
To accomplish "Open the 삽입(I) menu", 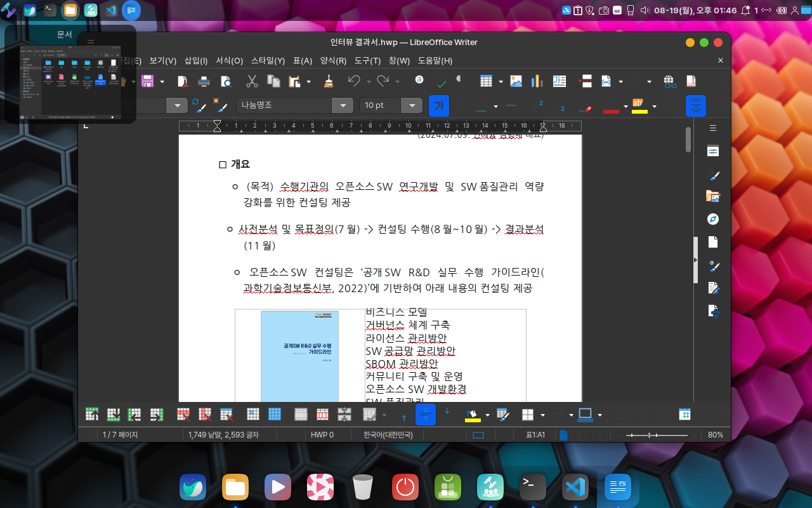I will pos(196,61).
